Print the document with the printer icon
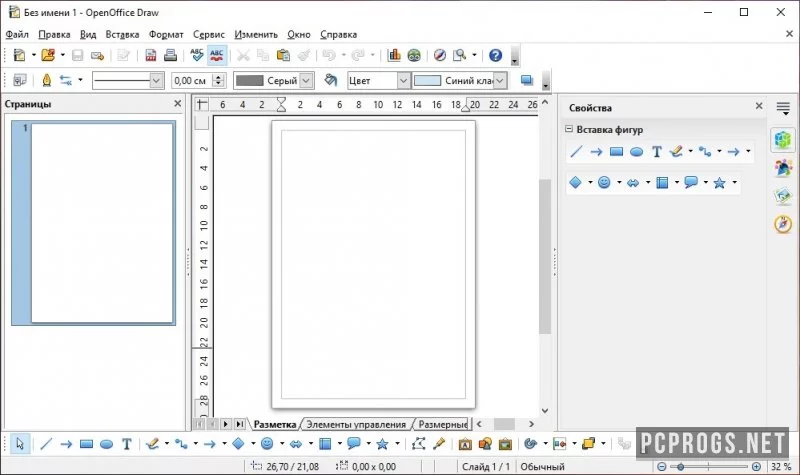This screenshot has height=475, width=800. 170,55
